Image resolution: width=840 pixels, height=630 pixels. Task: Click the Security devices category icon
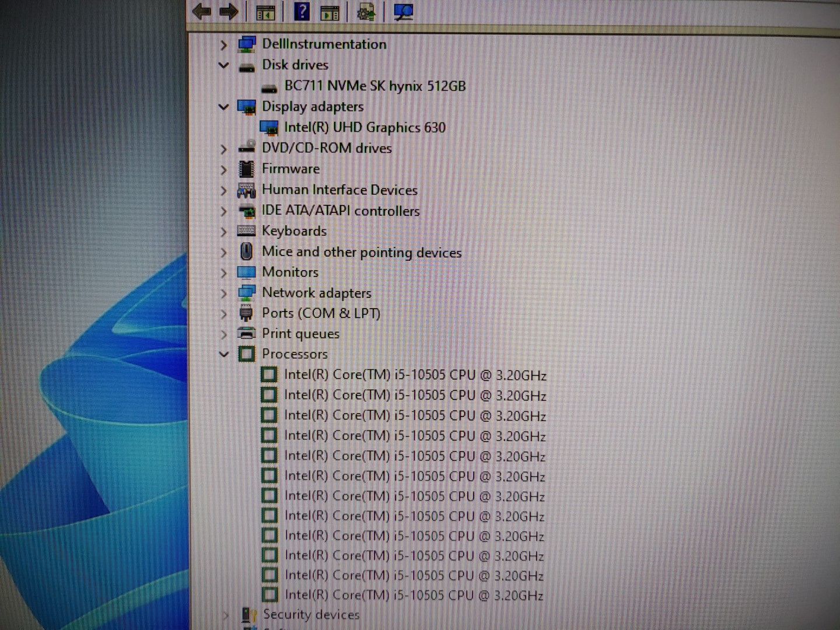250,615
